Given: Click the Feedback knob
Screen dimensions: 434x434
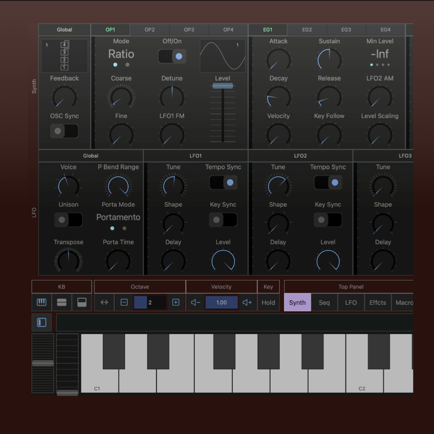Looking at the screenshot, I should tap(64, 97).
